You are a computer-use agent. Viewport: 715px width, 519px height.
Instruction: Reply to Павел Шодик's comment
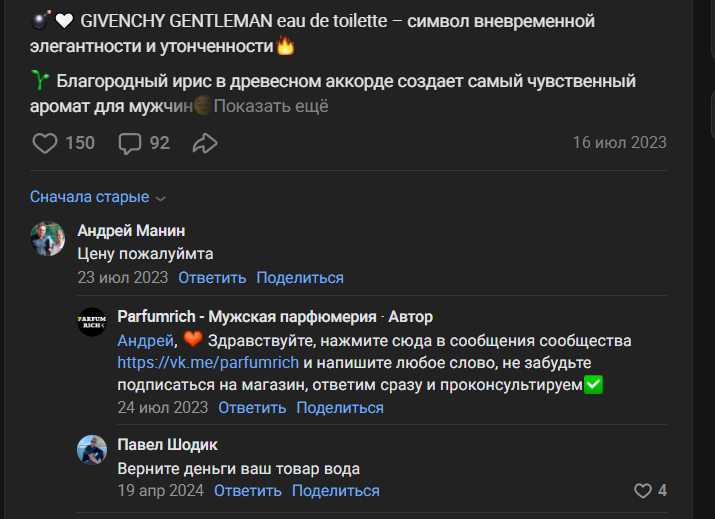point(247,491)
